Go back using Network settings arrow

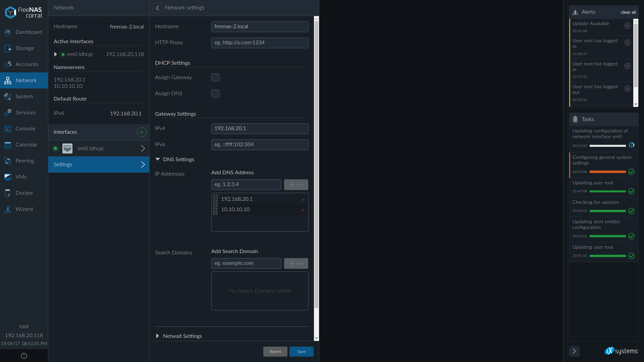[157, 8]
